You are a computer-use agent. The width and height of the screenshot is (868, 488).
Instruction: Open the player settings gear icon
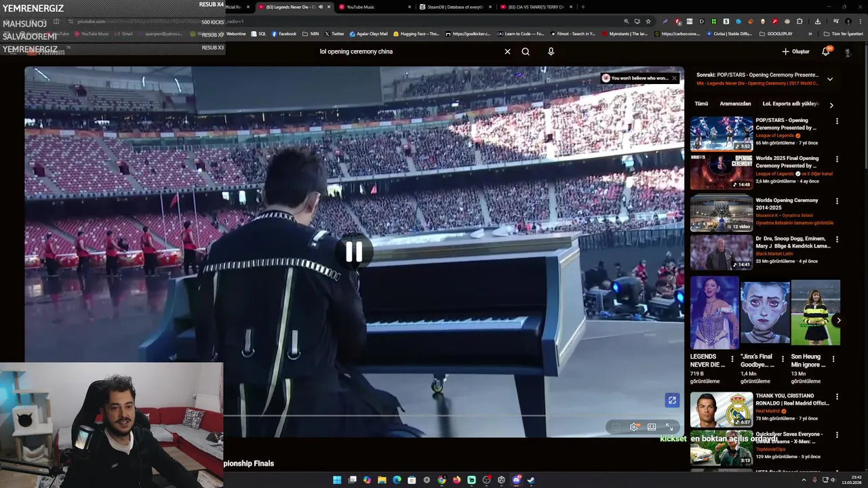634,427
